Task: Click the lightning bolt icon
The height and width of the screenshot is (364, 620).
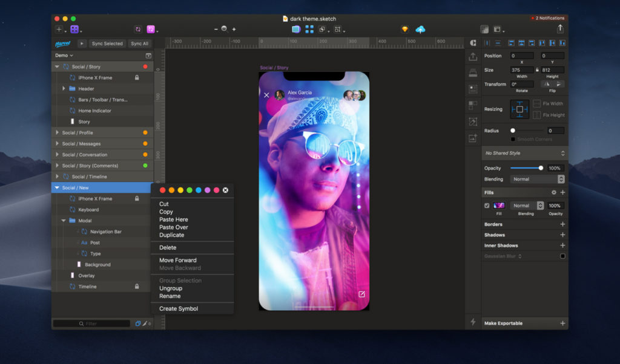Action: [473, 322]
